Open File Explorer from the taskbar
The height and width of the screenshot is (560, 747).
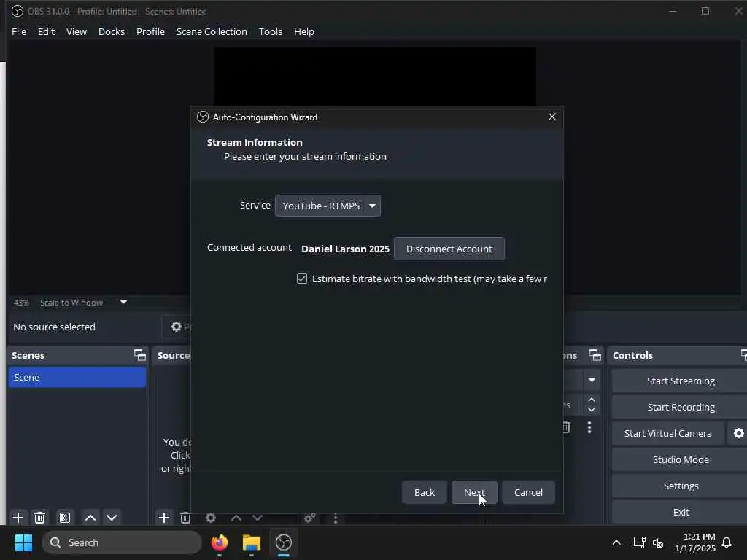pos(252,542)
